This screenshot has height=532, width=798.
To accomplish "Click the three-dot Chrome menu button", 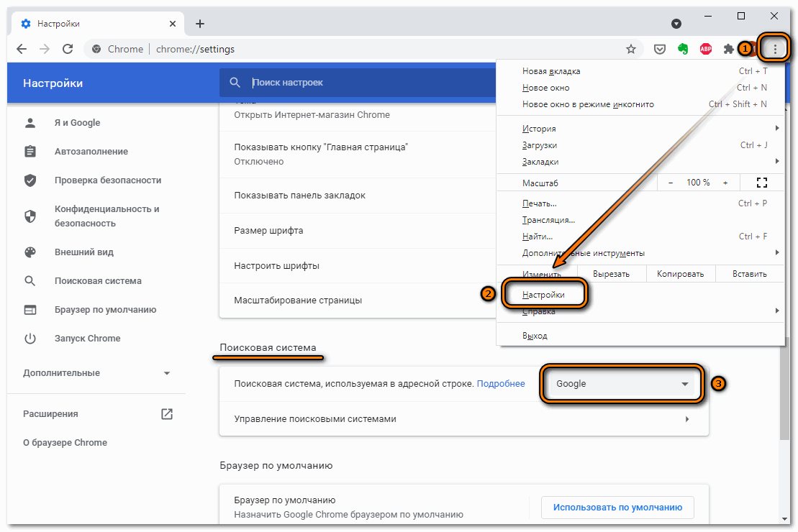I will [x=775, y=49].
